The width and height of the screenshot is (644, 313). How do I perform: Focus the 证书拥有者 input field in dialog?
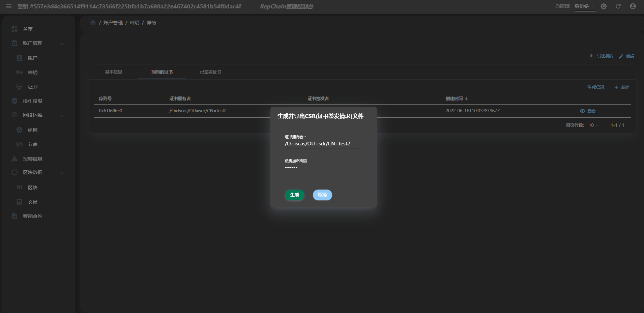324,144
